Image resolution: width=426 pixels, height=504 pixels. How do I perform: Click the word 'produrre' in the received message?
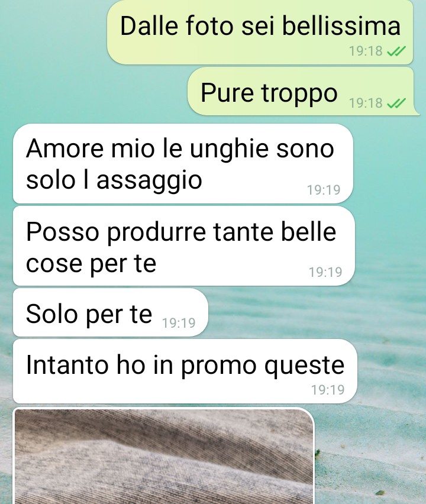click(156, 233)
